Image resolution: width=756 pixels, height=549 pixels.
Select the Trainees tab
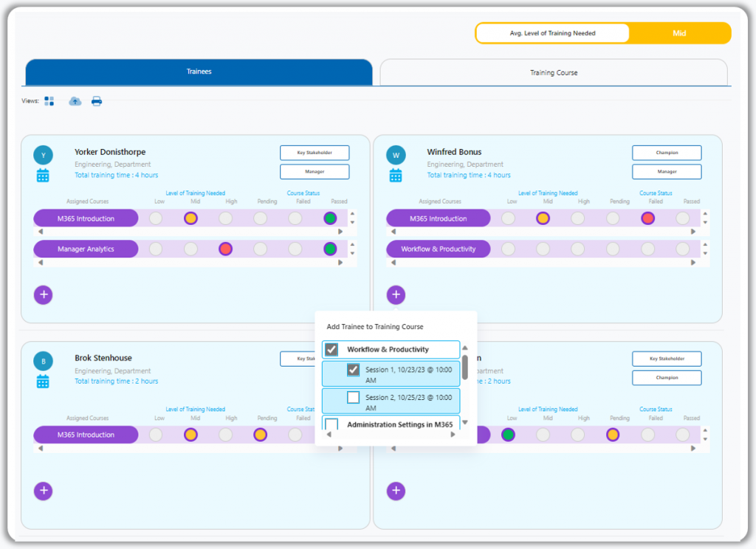tap(198, 72)
